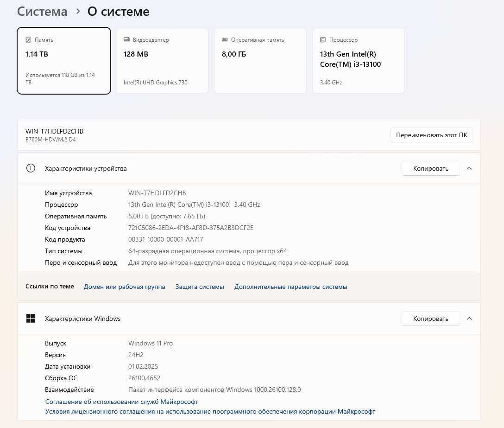Click the motherboard model B760M-HDV/M.2 D4

click(50, 140)
